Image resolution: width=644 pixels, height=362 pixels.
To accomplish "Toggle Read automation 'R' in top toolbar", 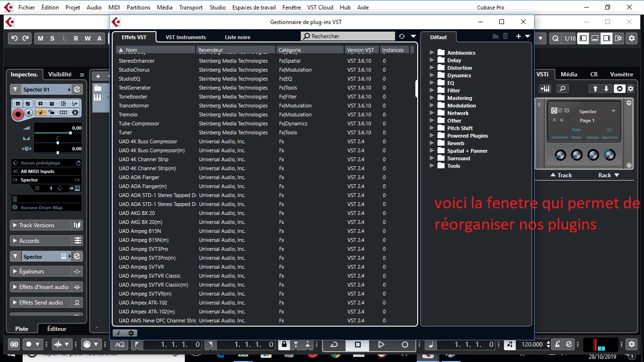I will coord(75,39).
